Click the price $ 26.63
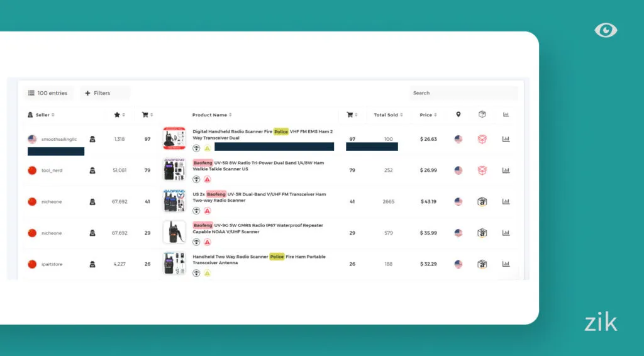Viewport: 644px width, 356px height. tap(428, 139)
